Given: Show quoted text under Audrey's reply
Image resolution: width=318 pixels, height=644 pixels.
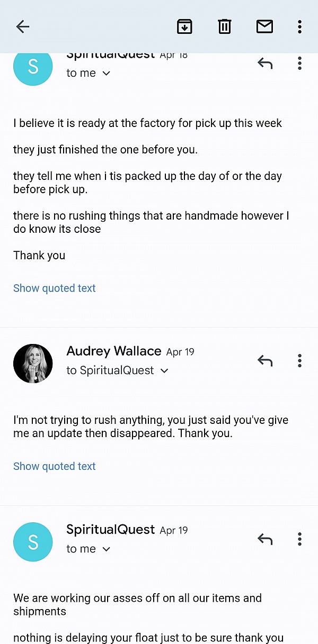Looking at the screenshot, I should pos(55,466).
